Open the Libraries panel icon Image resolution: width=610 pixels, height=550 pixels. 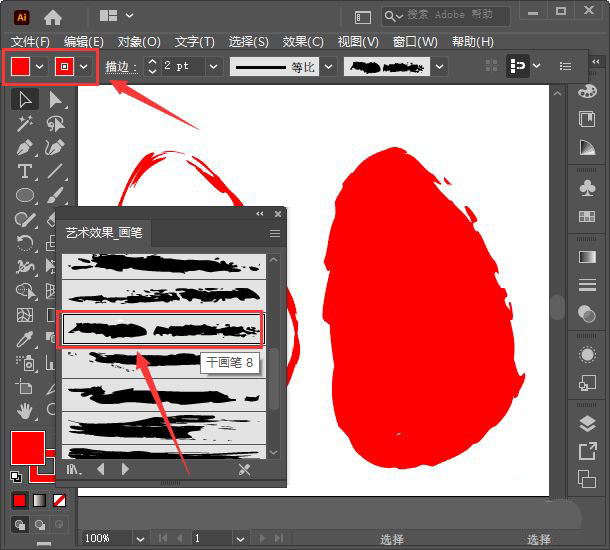click(587, 119)
